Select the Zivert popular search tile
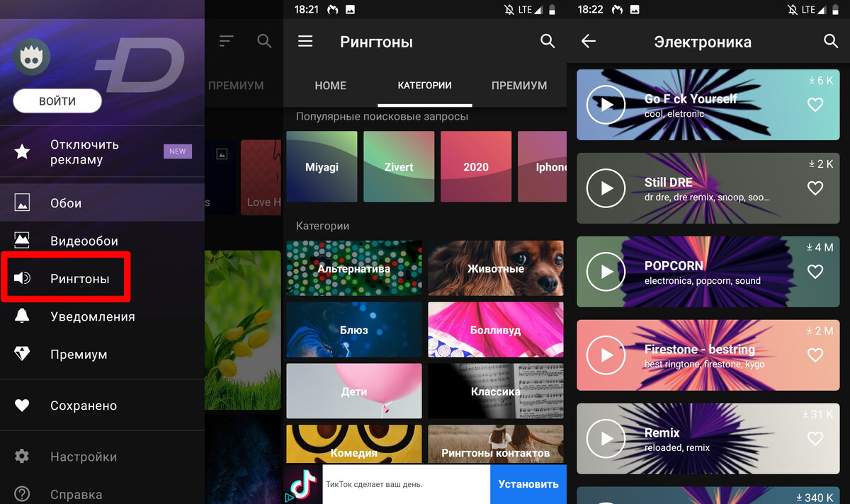This screenshot has width=850, height=504. [399, 167]
